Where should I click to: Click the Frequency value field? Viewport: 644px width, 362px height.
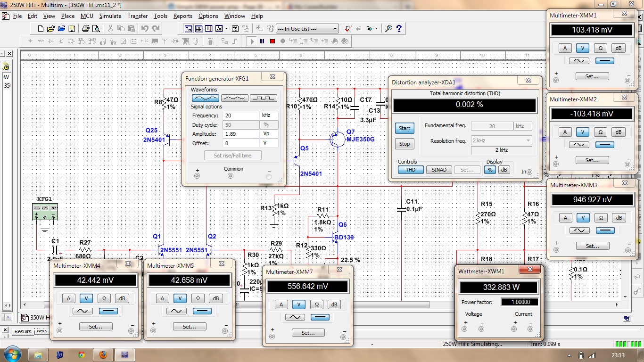click(x=241, y=115)
